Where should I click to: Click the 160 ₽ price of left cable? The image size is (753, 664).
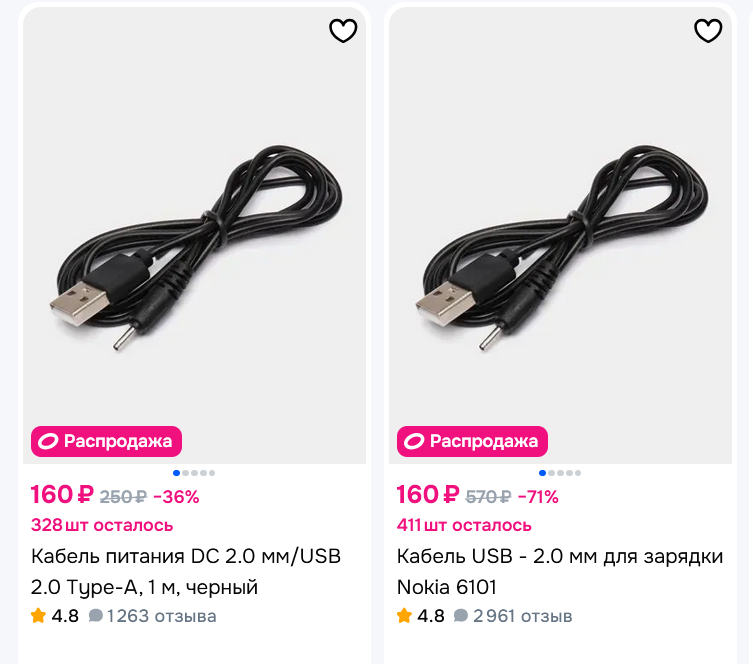click(62, 495)
